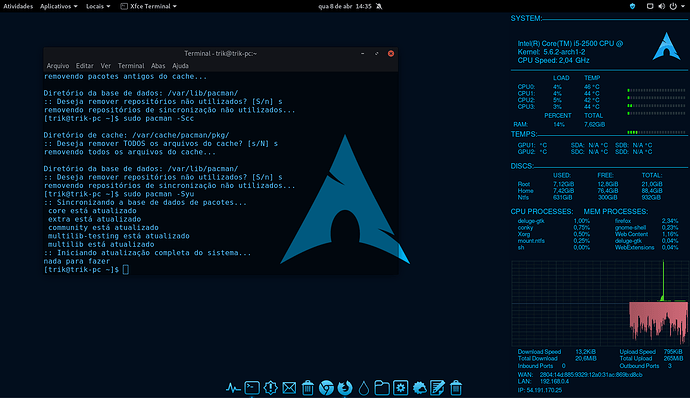Open the Terminal menu in the menu bar
This screenshot has width=690, height=398.
click(131, 66)
